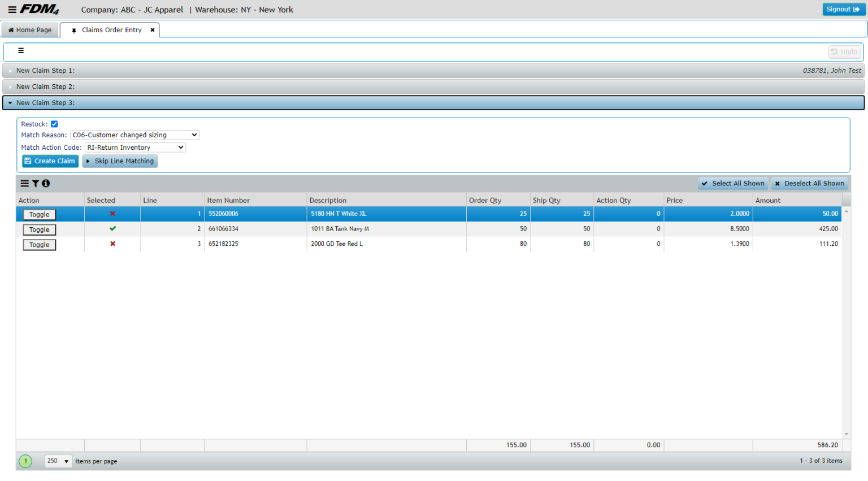Screen dimensions: 868x481
Task: Click the pin icon on Claims Order Entry tab
Action: pos(74,30)
